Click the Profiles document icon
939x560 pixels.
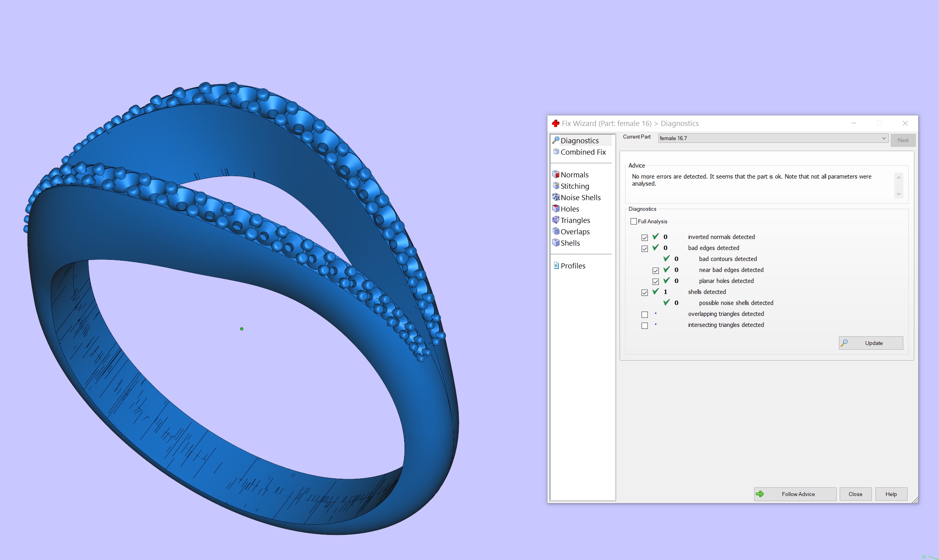556,265
